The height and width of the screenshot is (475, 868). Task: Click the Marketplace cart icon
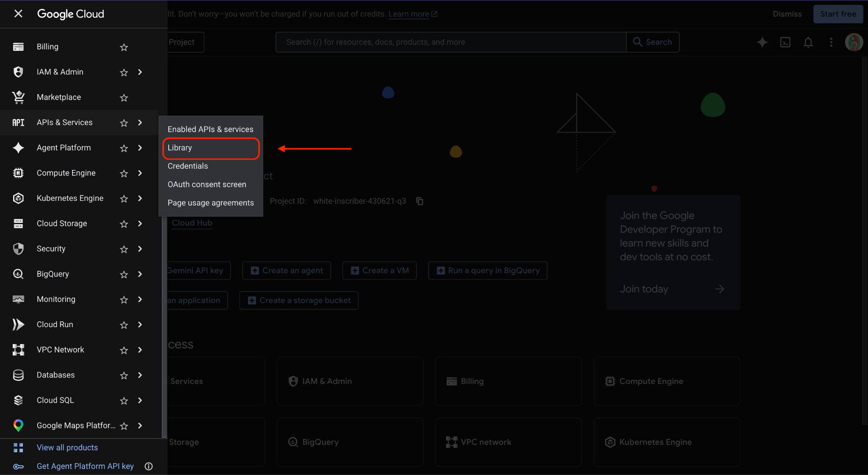point(18,97)
